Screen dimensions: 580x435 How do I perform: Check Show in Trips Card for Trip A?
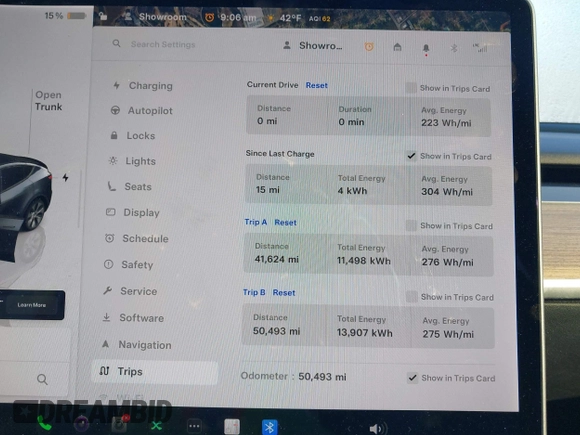point(411,225)
